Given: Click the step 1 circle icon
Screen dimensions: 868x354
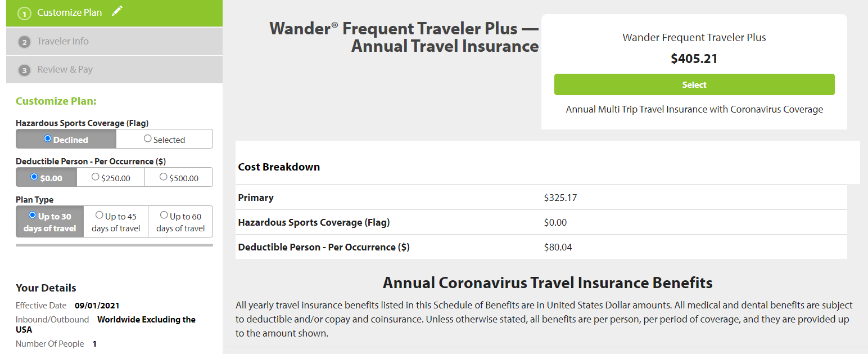Looking at the screenshot, I should [24, 13].
